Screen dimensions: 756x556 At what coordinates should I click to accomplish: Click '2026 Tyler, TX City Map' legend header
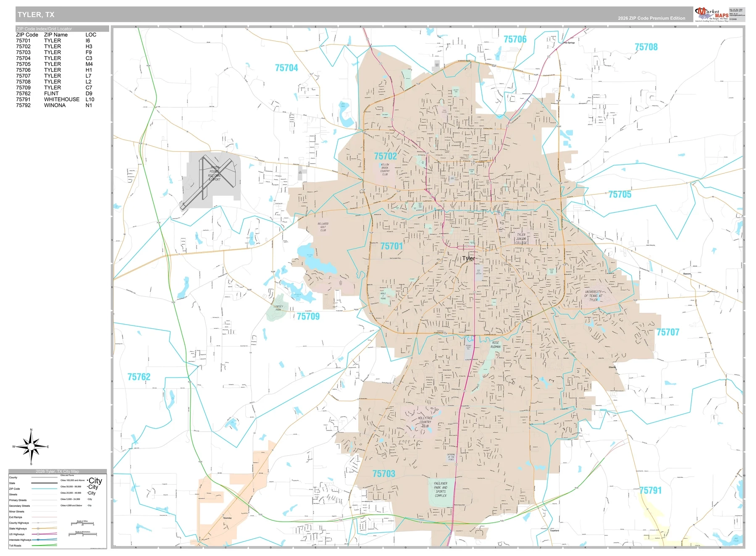pos(57,472)
